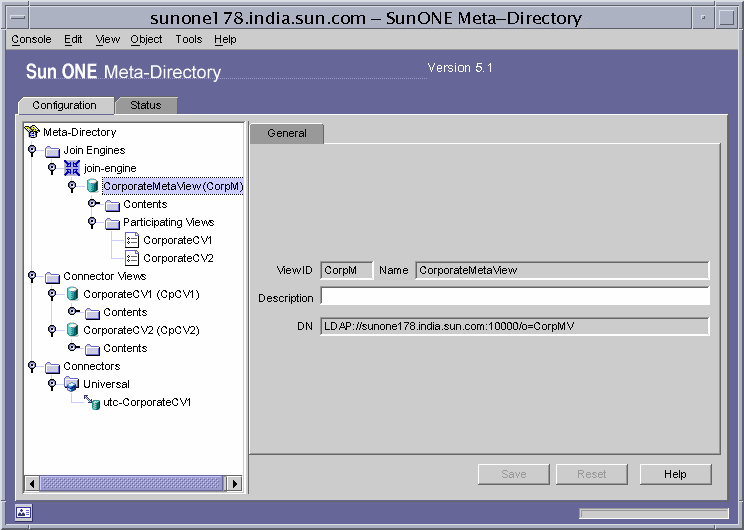Click the Meta-Directory root icon
744x530 pixels.
click(32, 131)
